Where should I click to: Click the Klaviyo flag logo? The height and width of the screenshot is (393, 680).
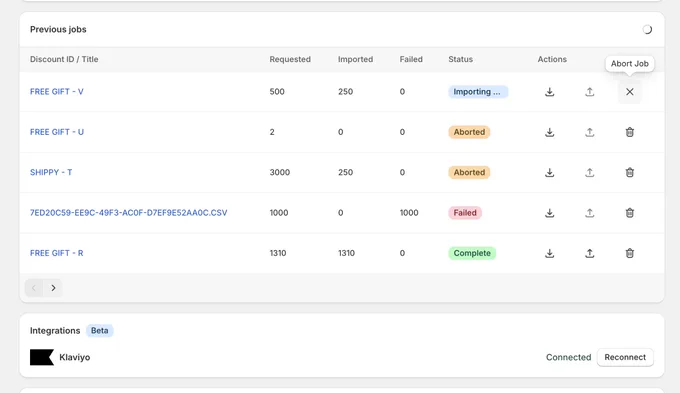point(42,357)
